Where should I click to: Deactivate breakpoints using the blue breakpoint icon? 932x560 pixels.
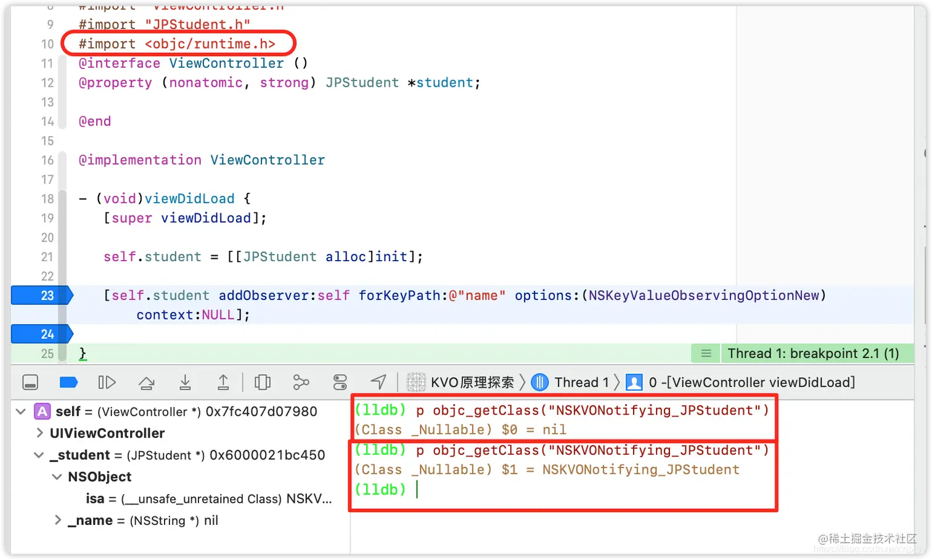pos(68,383)
